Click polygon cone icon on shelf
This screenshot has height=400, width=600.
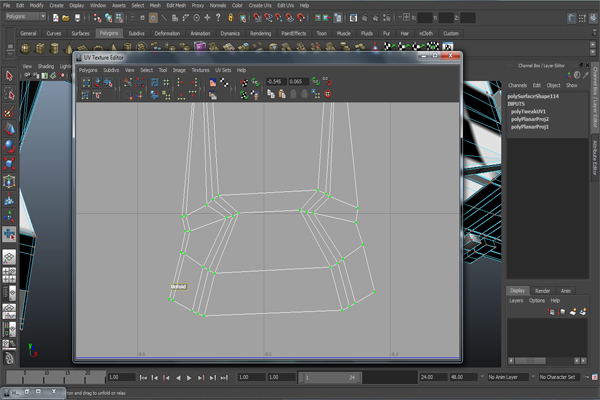coord(69,49)
